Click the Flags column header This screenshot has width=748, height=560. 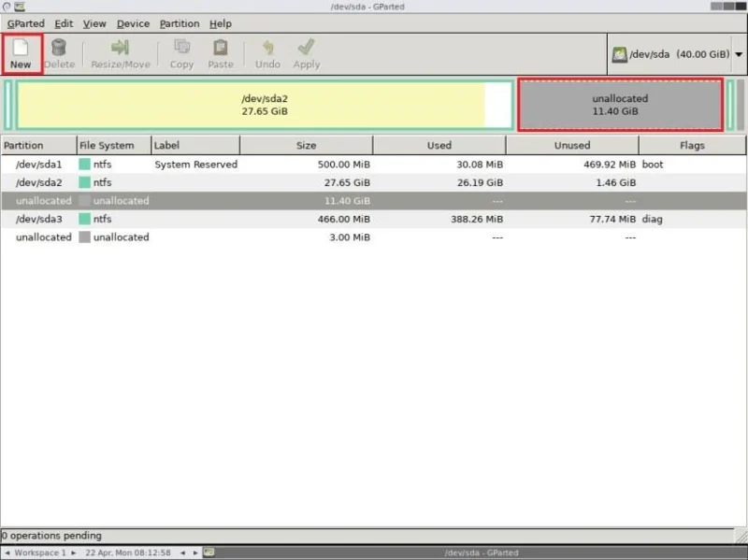click(x=693, y=146)
